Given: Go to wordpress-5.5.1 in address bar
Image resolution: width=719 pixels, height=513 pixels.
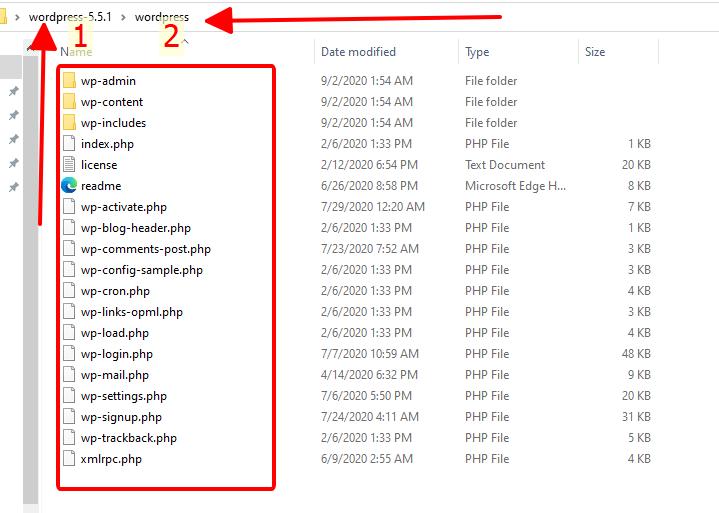Looking at the screenshot, I should [70, 17].
